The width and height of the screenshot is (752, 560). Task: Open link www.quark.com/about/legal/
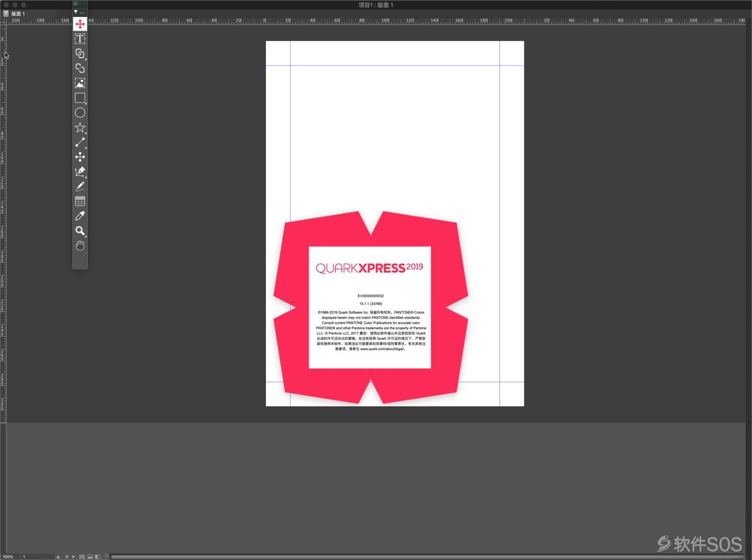point(382,349)
